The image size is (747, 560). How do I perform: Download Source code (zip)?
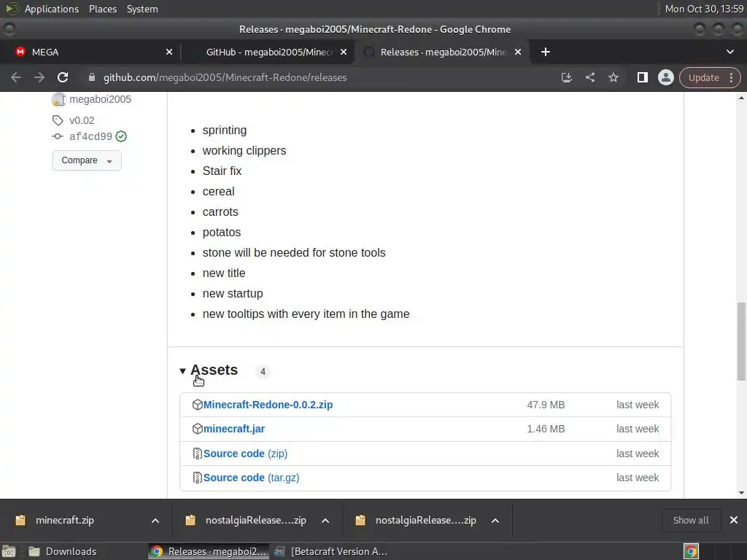pyautogui.click(x=245, y=454)
